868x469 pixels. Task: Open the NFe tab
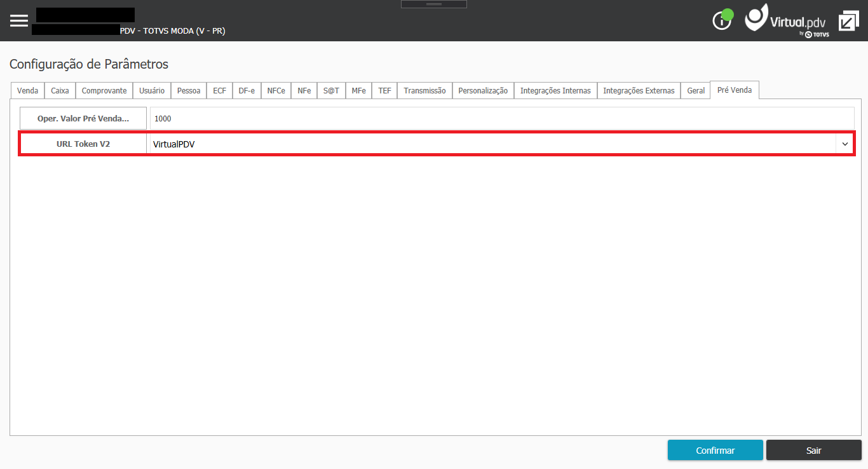coord(304,91)
